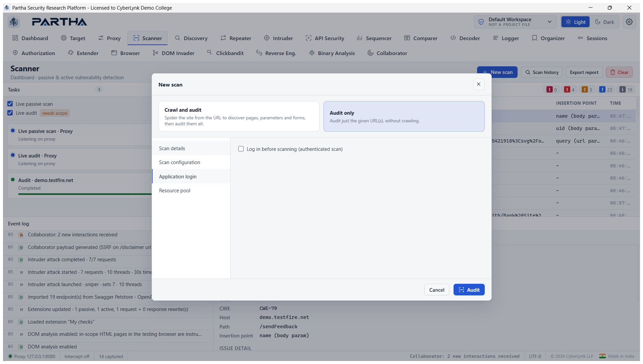Click the Collaborator icon
This screenshot has height=364, width=643.
tap(371, 53)
